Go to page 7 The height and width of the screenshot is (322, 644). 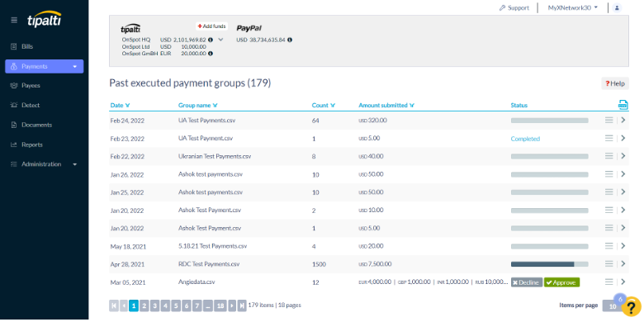(x=197, y=305)
